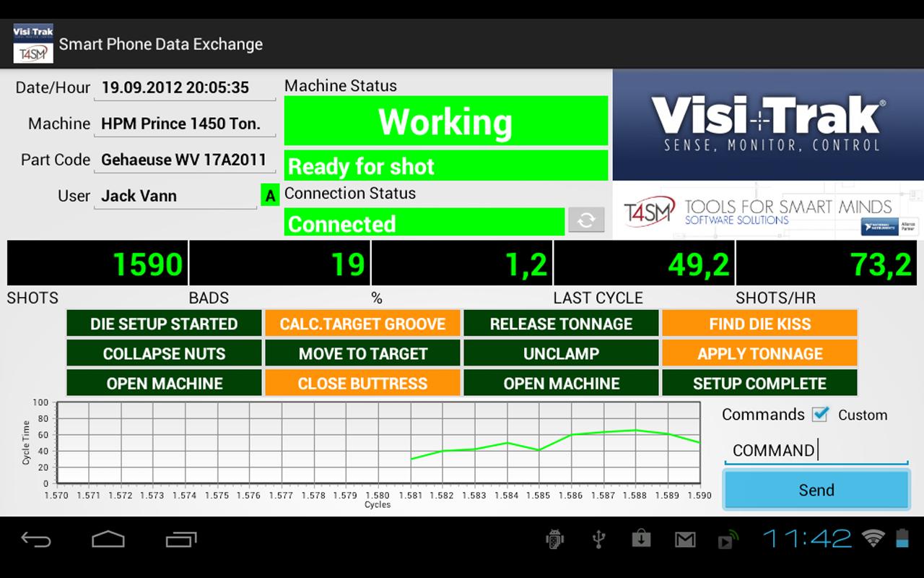Tap the Ready for shot status bar

(446, 166)
